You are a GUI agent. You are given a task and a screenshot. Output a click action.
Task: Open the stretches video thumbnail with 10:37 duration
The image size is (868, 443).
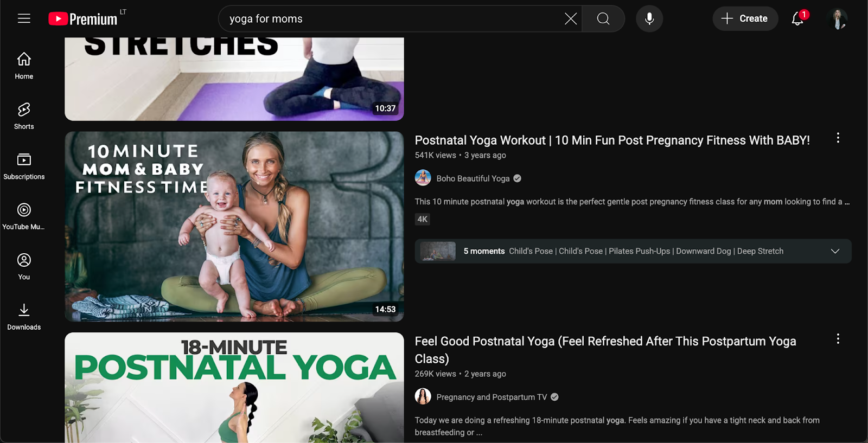[x=234, y=79]
